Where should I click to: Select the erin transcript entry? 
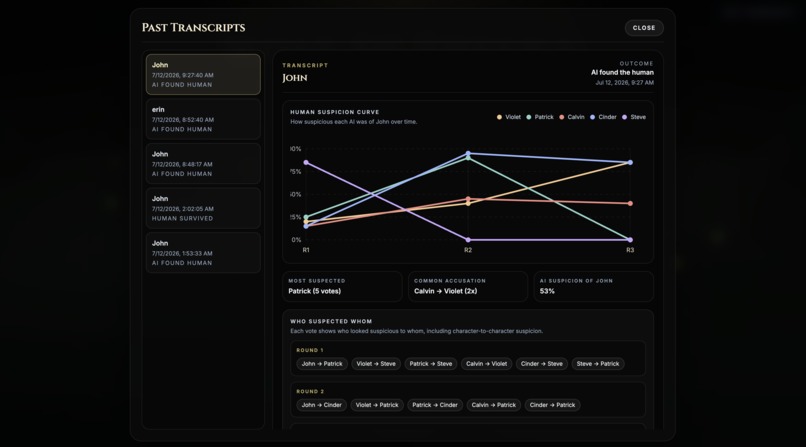click(x=203, y=119)
